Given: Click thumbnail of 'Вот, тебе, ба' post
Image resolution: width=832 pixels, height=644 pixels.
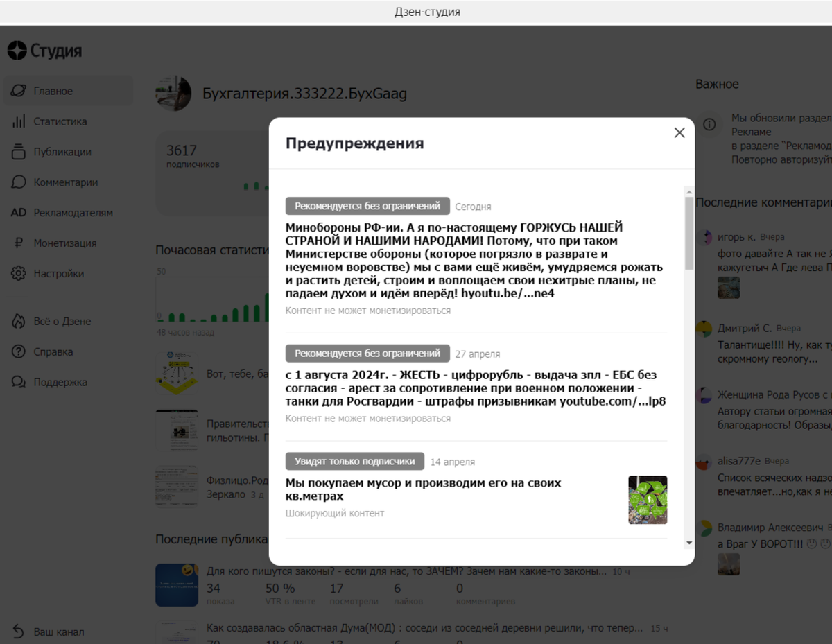Looking at the screenshot, I should [177, 374].
